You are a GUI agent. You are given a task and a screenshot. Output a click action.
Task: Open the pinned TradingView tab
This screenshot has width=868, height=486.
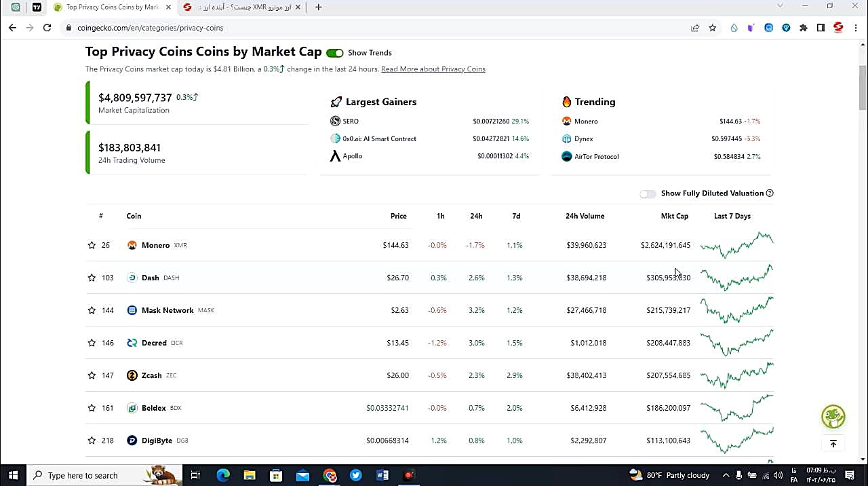(x=37, y=7)
